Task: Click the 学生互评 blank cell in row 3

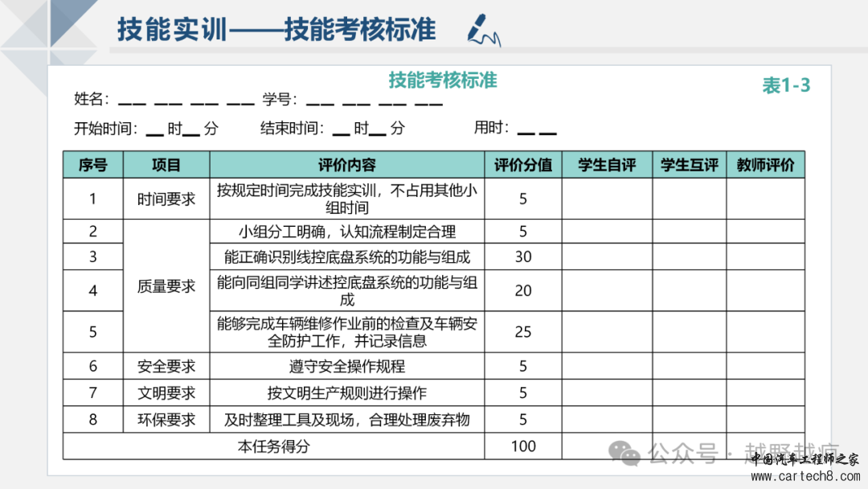Action: [x=690, y=257]
